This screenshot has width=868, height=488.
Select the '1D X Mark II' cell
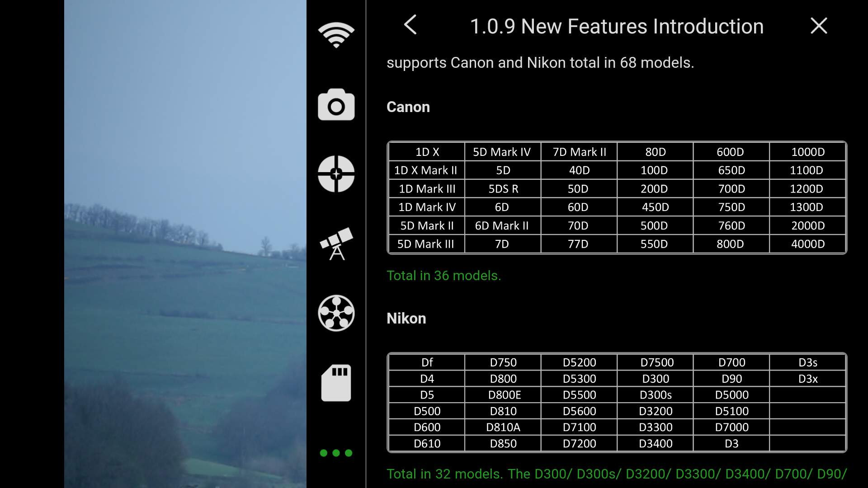[427, 170]
